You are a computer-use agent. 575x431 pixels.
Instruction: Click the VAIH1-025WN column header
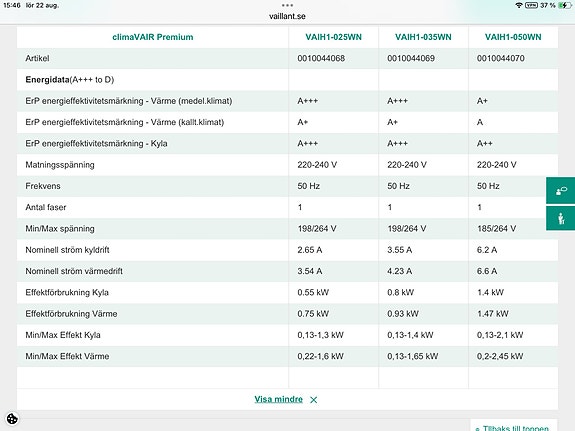tap(333, 37)
